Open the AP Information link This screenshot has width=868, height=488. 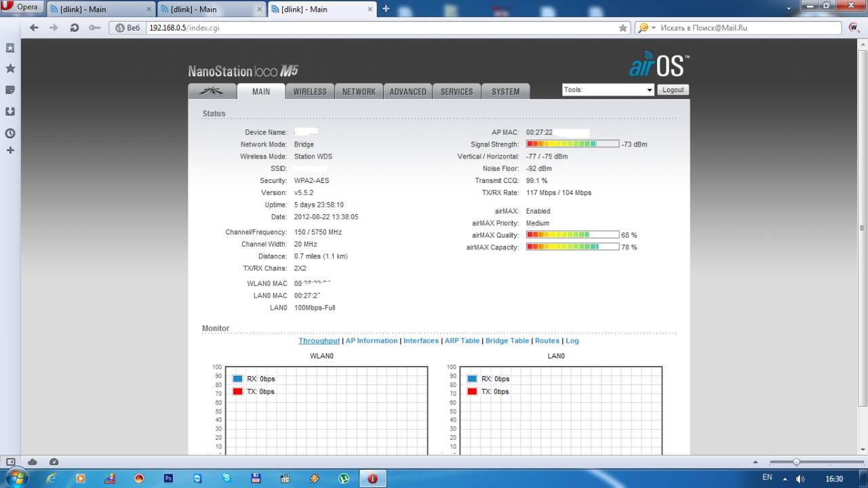click(372, 341)
